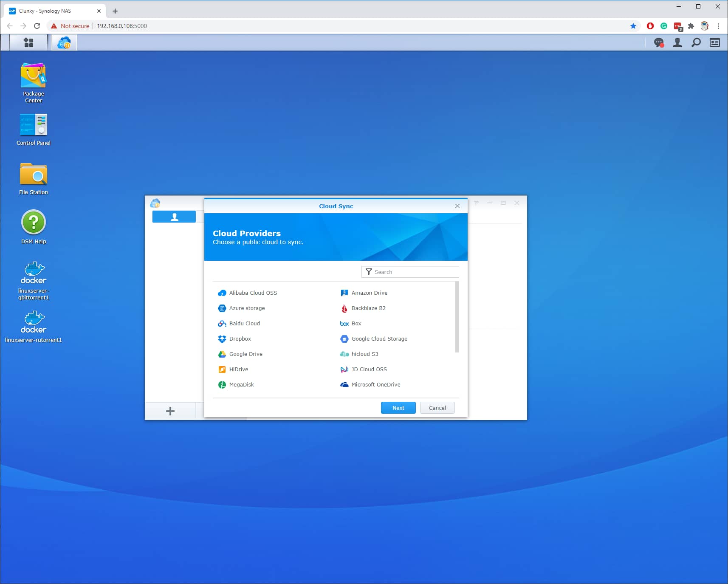The height and width of the screenshot is (584, 728).
Task: Select Google Cloud Storage provider
Action: (374, 339)
